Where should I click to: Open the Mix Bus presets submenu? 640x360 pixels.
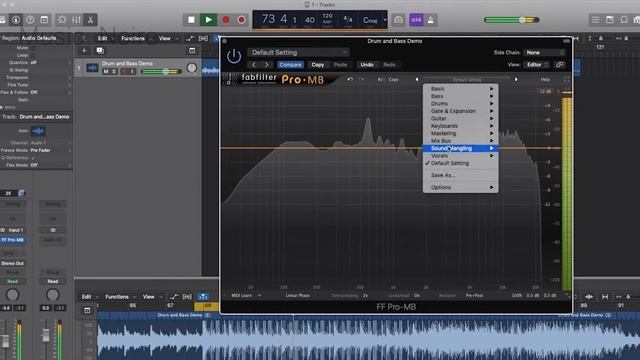pyautogui.click(x=460, y=140)
